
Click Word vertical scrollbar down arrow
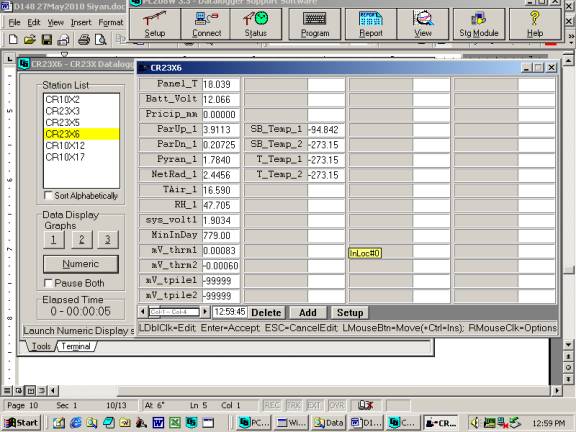[568, 345]
